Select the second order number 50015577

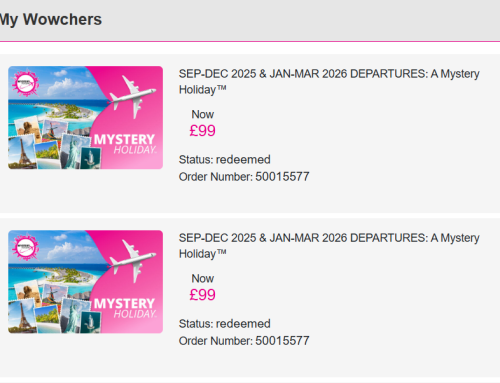282,341
